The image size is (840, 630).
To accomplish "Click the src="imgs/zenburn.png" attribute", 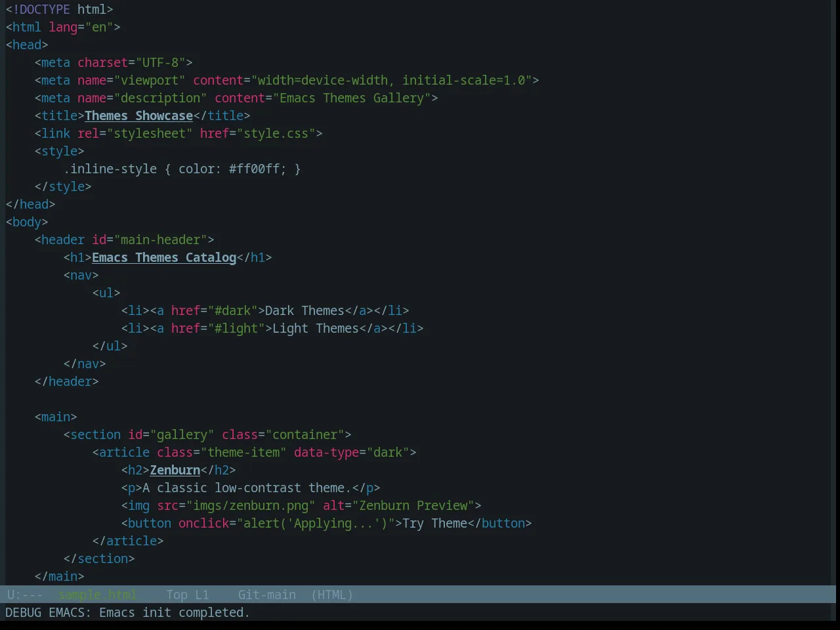I will pyautogui.click(x=236, y=505).
